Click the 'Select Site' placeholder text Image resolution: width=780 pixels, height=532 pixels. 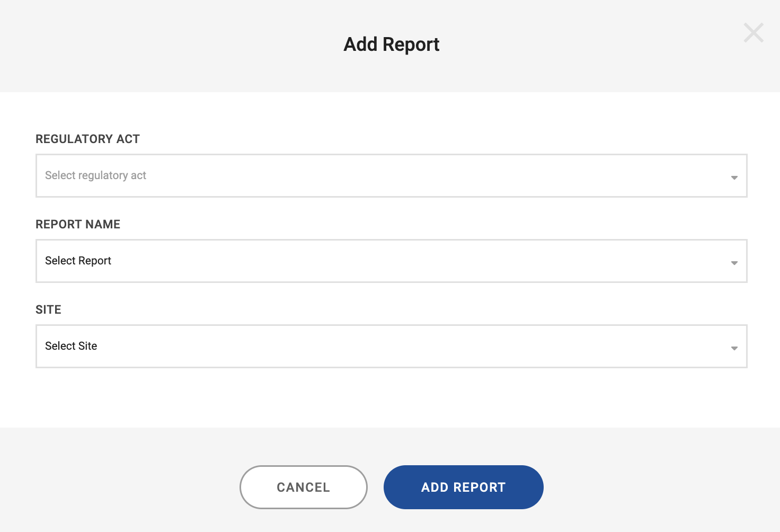[x=71, y=346]
